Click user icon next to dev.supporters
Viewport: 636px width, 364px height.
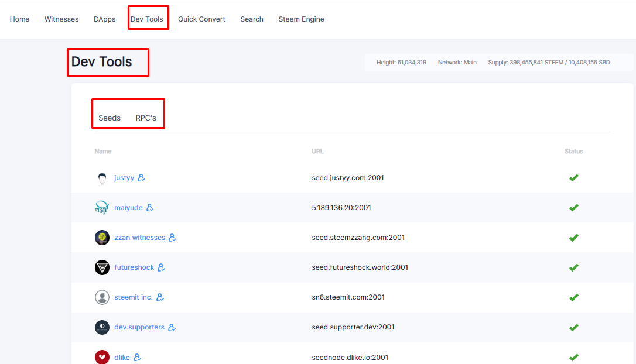click(172, 327)
